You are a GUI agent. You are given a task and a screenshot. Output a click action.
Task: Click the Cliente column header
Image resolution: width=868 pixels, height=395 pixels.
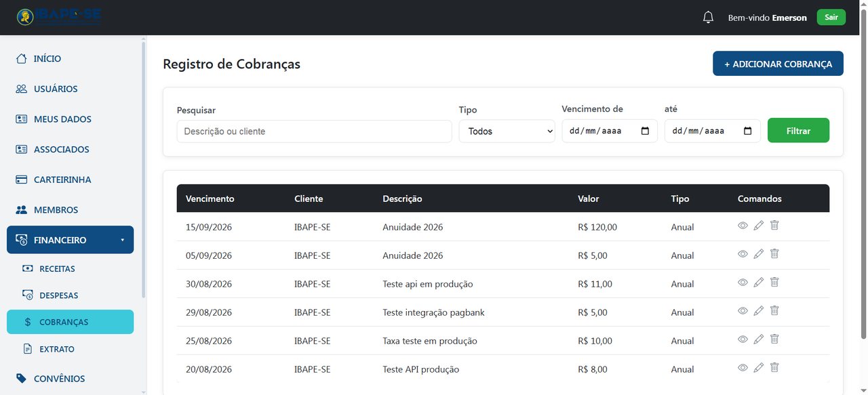309,199
